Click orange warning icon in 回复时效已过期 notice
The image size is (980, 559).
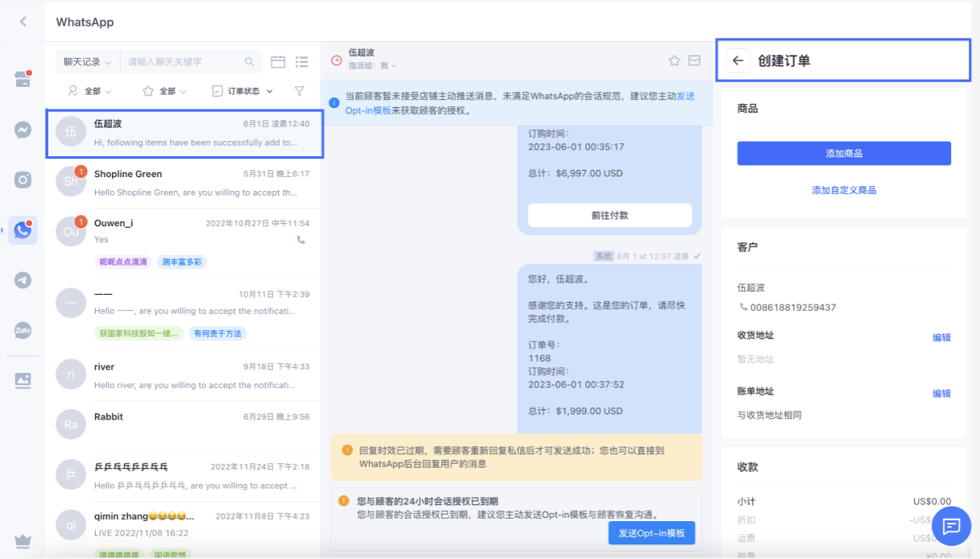click(347, 450)
